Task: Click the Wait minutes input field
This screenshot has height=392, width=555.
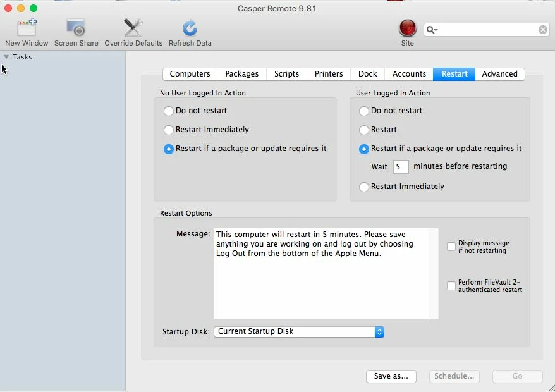Action: tap(401, 167)
